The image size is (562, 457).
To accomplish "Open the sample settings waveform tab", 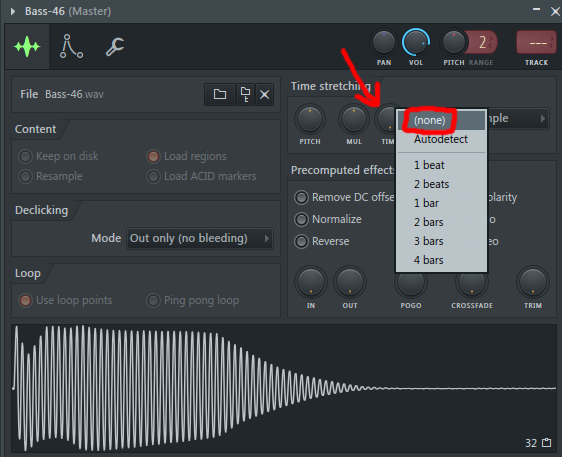I will point(27,47).
